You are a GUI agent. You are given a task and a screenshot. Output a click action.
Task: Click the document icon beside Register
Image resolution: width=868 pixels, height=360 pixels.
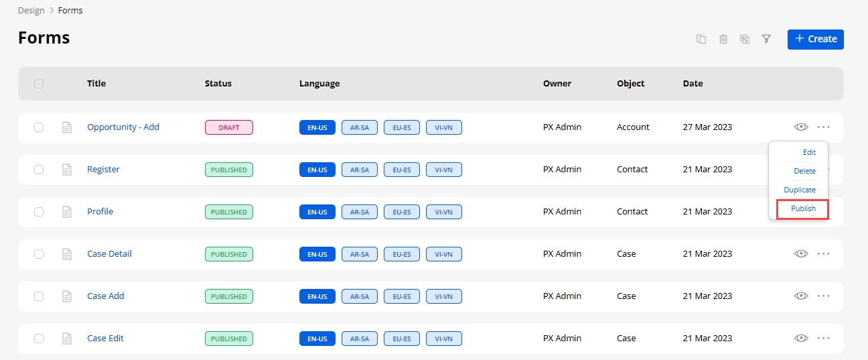coord(67,170)
